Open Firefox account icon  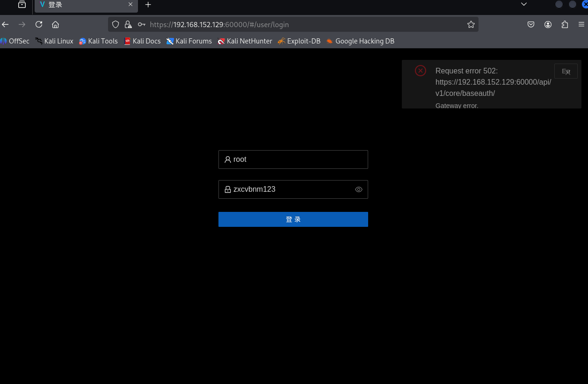[x=548, y=24]
